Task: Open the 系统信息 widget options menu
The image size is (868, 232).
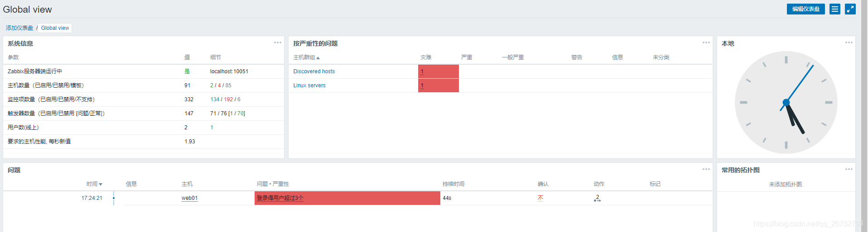Action: [x=278, y=43]
